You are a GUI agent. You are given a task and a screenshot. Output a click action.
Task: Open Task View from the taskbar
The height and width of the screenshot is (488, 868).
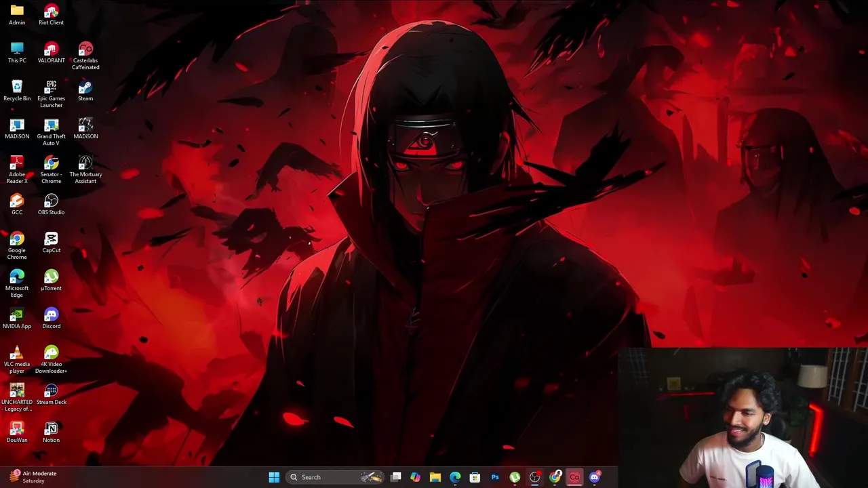click(396, 477)
